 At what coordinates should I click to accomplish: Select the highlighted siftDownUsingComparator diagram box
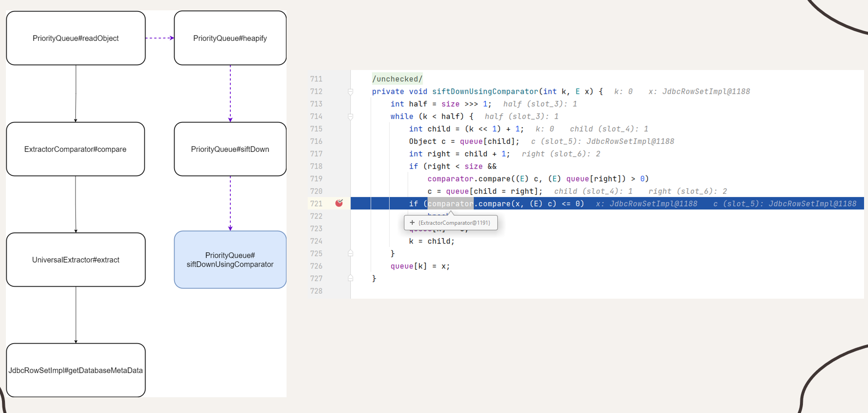click(230, 260)
